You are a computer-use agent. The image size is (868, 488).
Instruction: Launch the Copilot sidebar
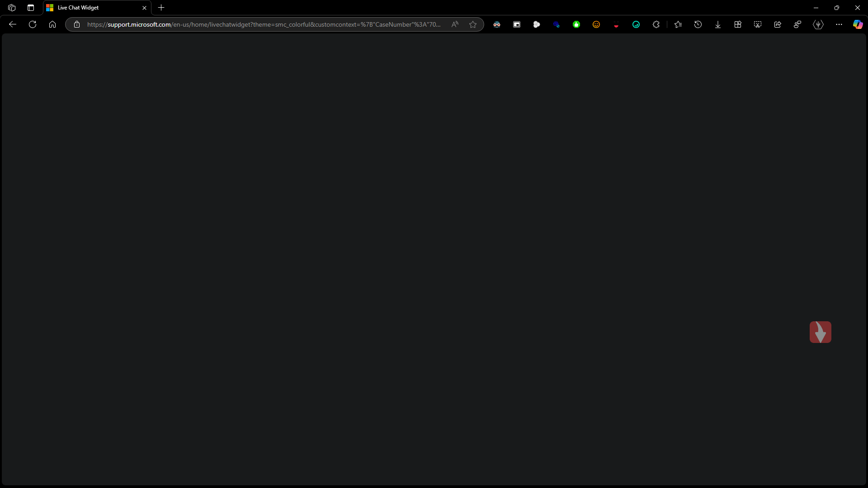tap(858, 24)
